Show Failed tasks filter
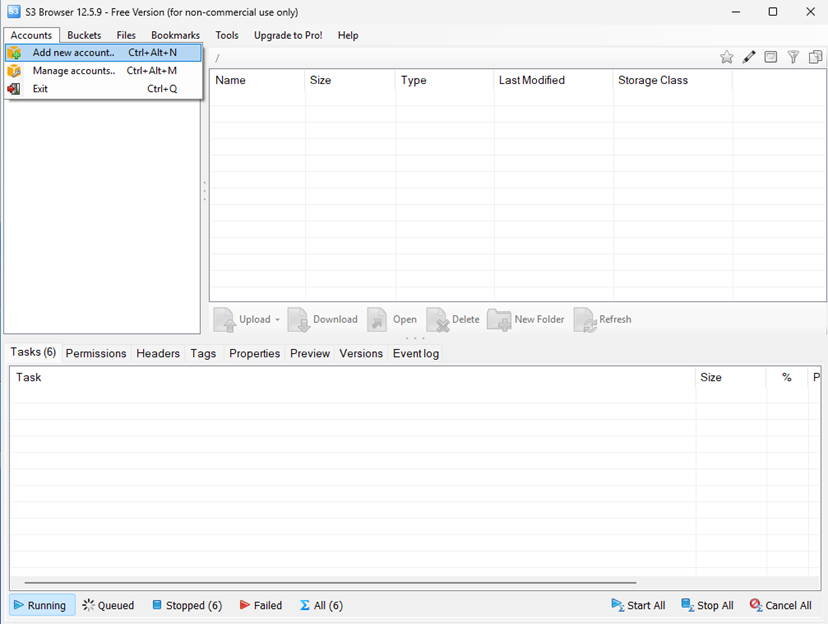Viewport: 828px width, 624px height. 261,605
